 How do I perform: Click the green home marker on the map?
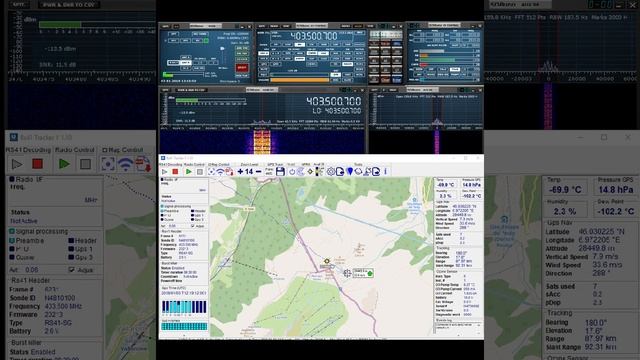[369, 273]
